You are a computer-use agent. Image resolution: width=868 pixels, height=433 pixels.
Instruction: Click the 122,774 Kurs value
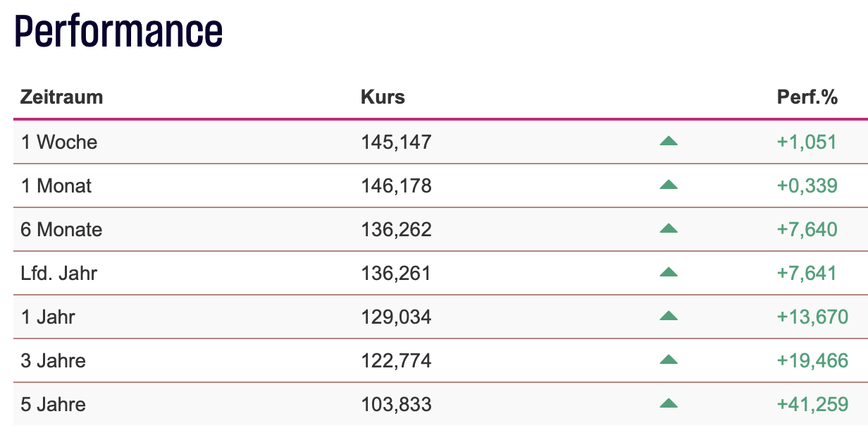pyautogui.click(x=396, y=360)
